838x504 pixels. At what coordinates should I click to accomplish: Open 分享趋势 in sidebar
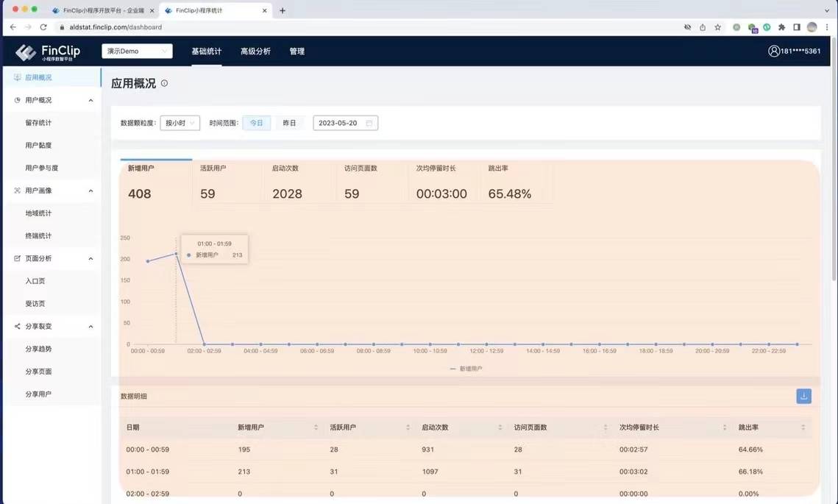[x=38, y=349]
